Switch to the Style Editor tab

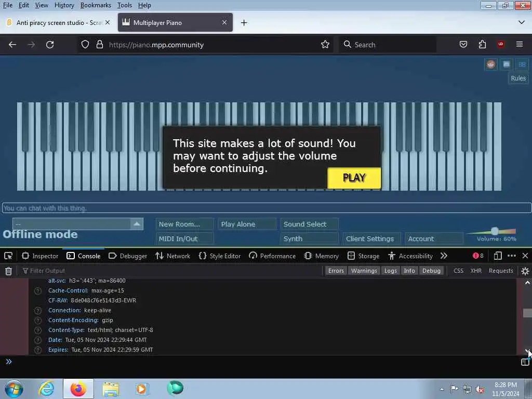(220, 256)
